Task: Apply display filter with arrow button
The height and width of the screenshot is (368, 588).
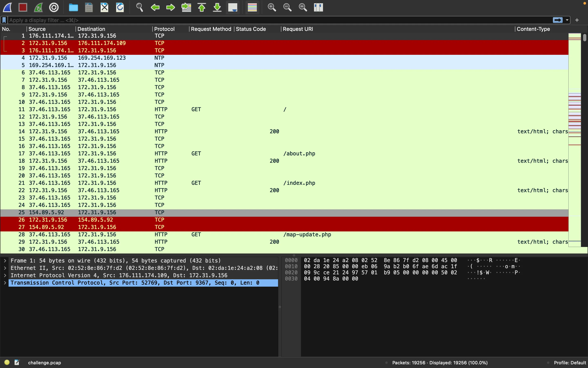Action: coord(558,20)
